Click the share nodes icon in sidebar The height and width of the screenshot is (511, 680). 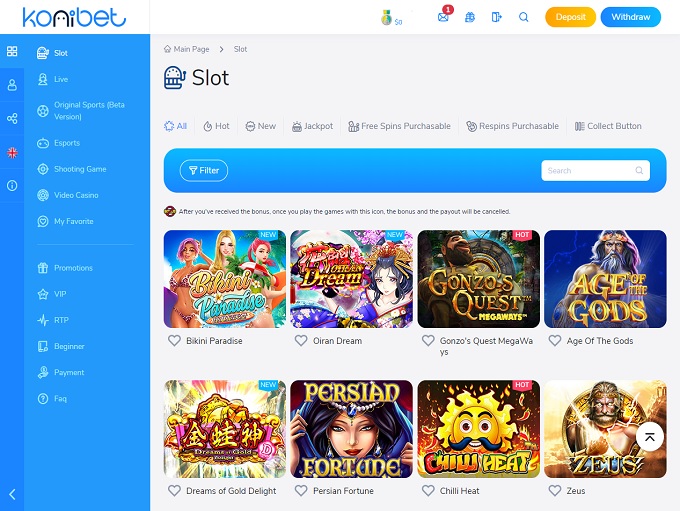(12, 118)
